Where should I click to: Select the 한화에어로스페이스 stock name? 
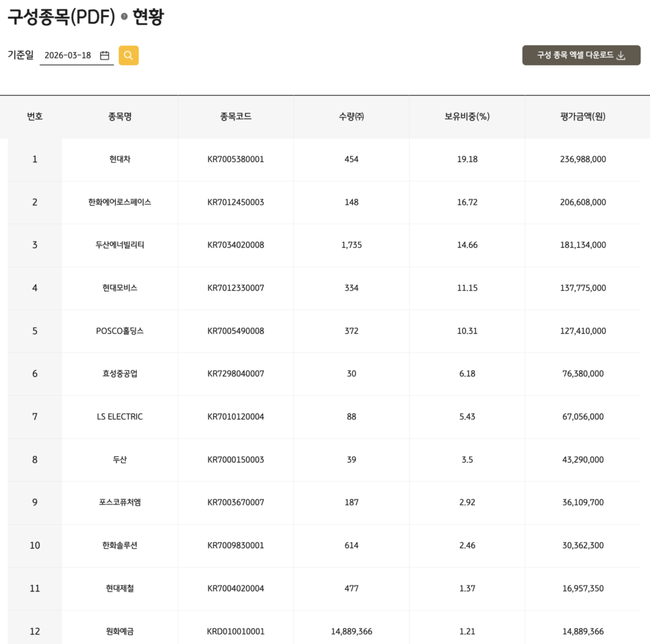(119, 202)
